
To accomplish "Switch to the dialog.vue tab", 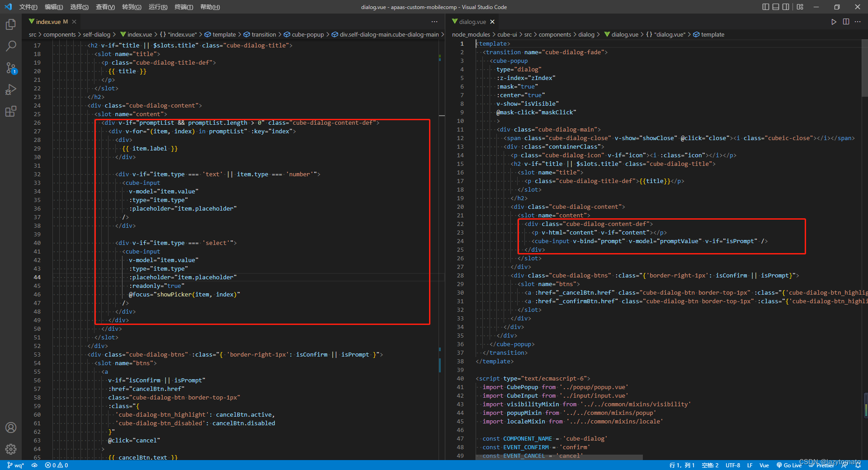I will 472,22.
